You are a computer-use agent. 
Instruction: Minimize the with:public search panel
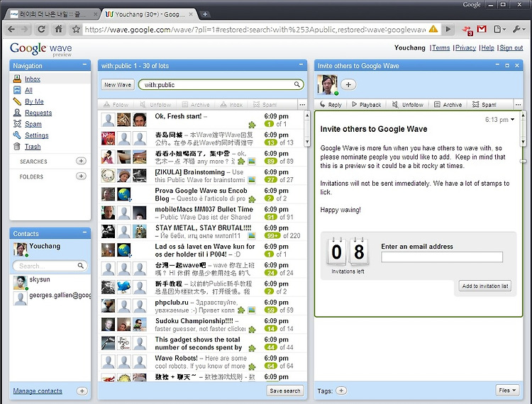click(x=301, y=64)
